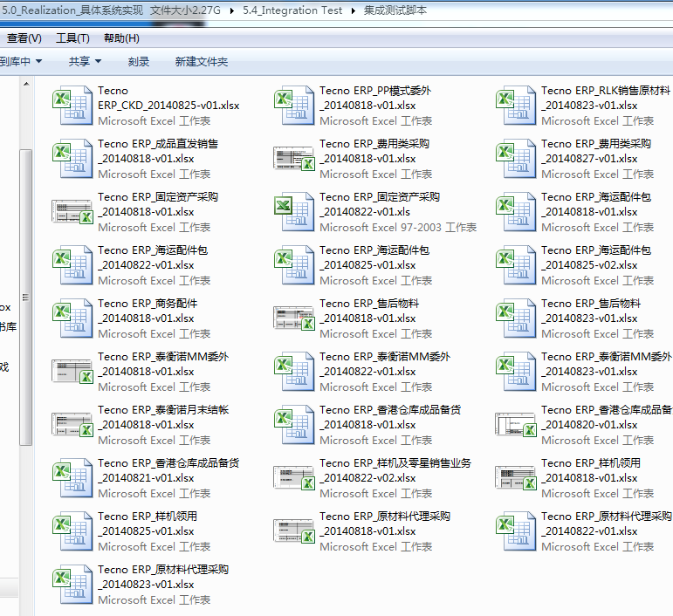Click the 刻录 toolbar button

[139, 62]
